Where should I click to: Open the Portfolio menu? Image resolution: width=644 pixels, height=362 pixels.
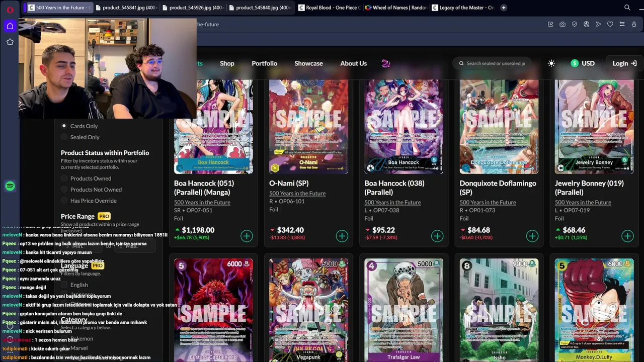pyautogui.click(x=264, y=63)
